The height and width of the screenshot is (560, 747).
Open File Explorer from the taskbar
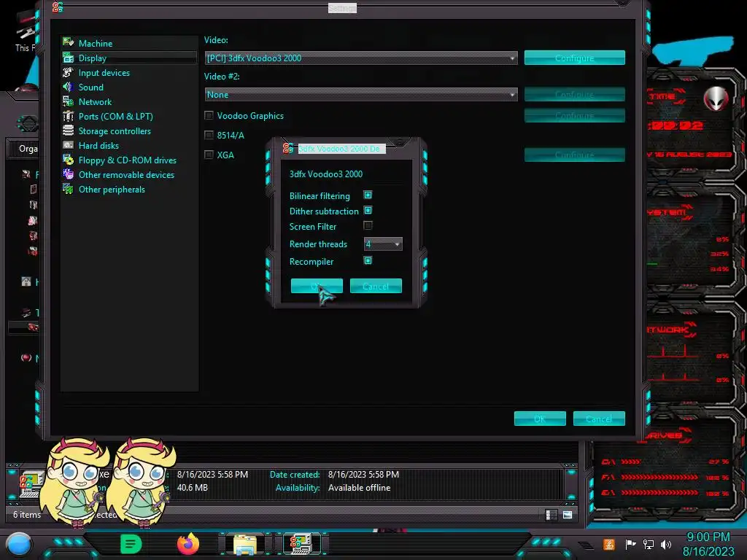click(245, 544)
